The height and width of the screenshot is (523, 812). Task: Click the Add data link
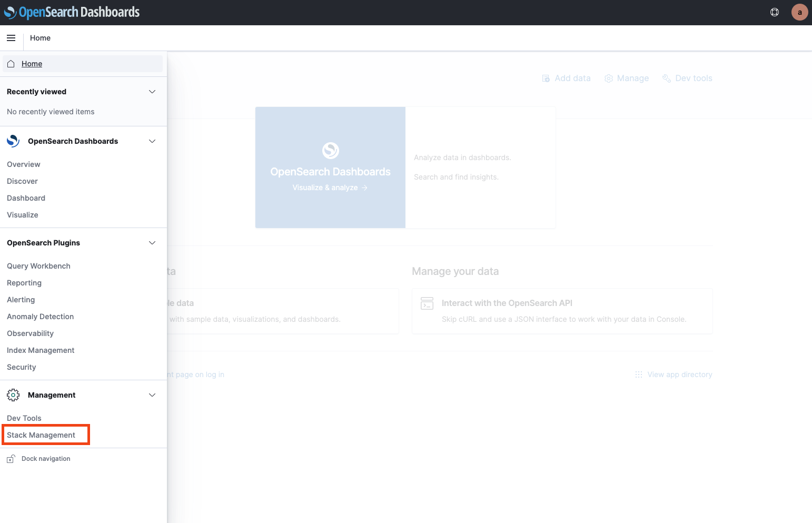click(572, 78)
